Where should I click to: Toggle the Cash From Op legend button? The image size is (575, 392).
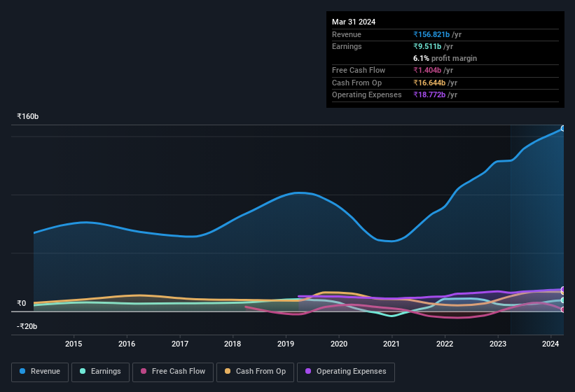(x=255, y=372)
